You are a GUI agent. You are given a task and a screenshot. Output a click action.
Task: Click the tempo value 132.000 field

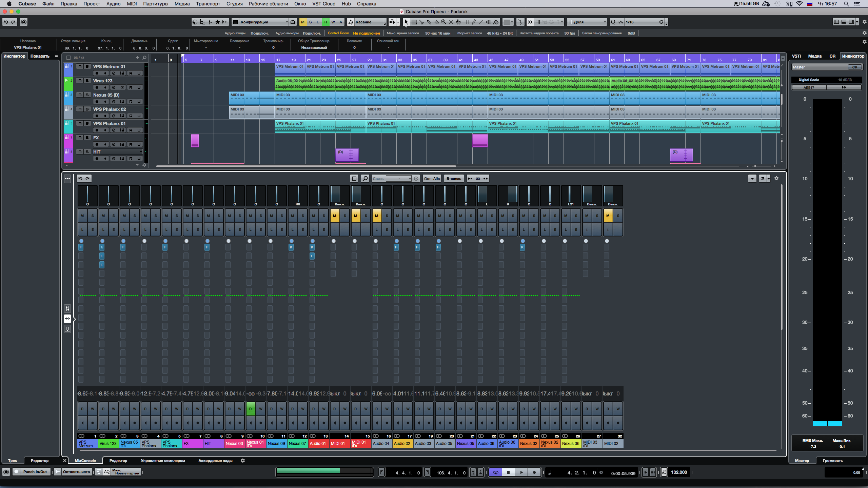(679, 472)
